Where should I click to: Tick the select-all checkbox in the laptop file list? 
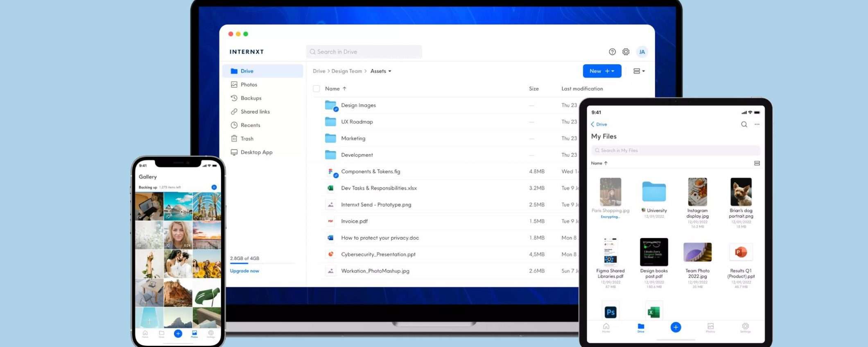click(x=316, y=89)
